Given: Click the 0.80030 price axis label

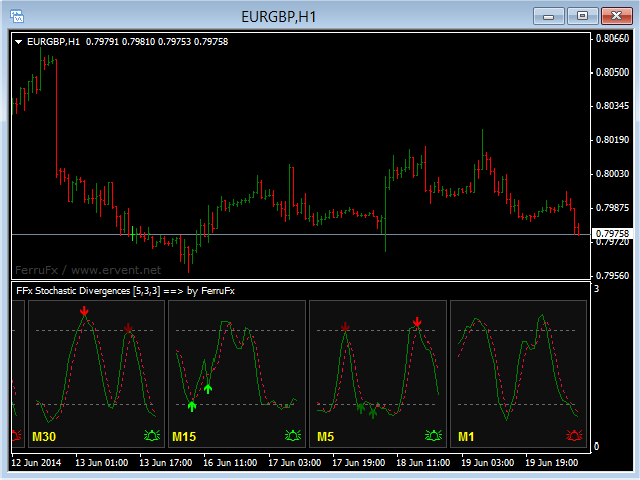Looking at the screenshot, I should click(612, 174).
